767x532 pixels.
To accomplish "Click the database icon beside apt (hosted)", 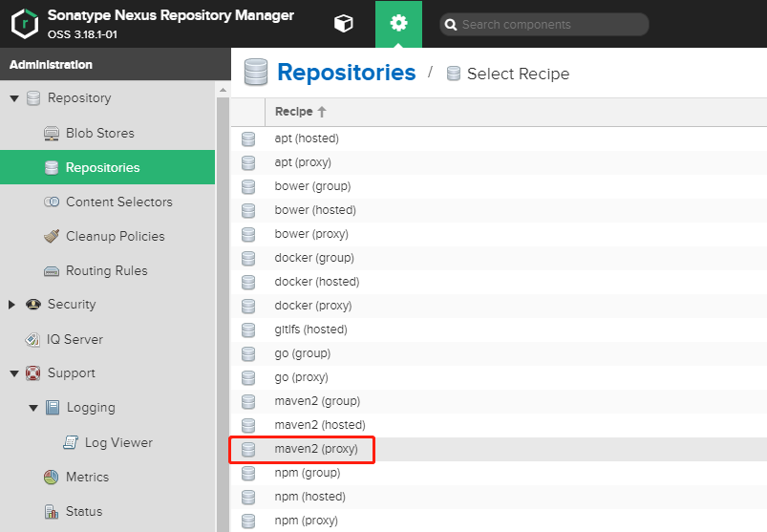I will pyautogui.click(x=248, y=138).
